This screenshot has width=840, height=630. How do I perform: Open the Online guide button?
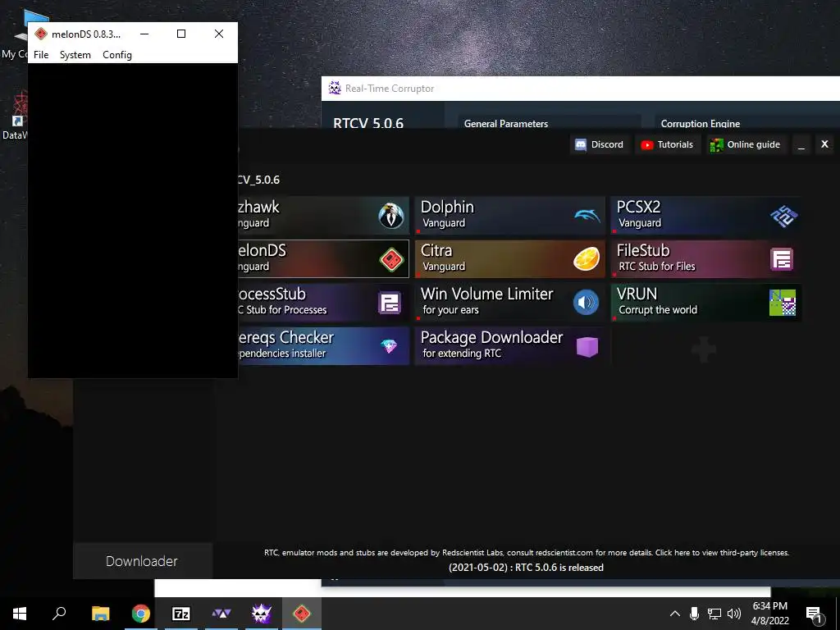745,144
